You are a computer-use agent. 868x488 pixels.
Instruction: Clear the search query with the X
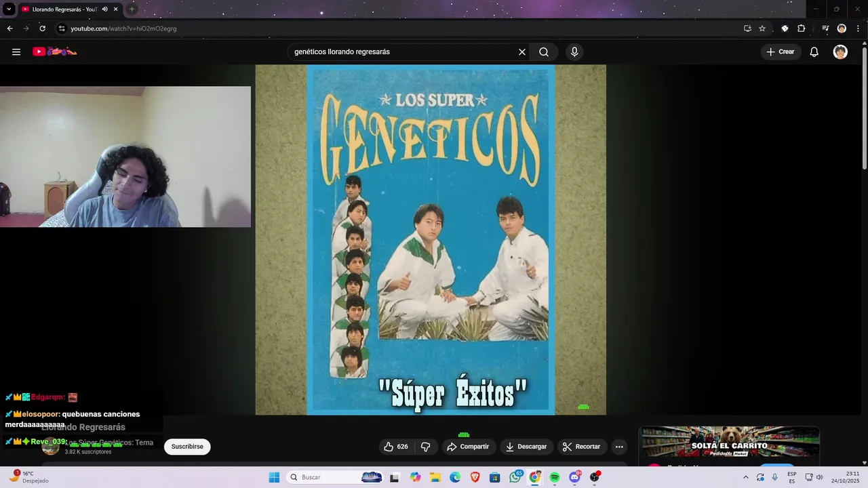click(x=522, y=52)
